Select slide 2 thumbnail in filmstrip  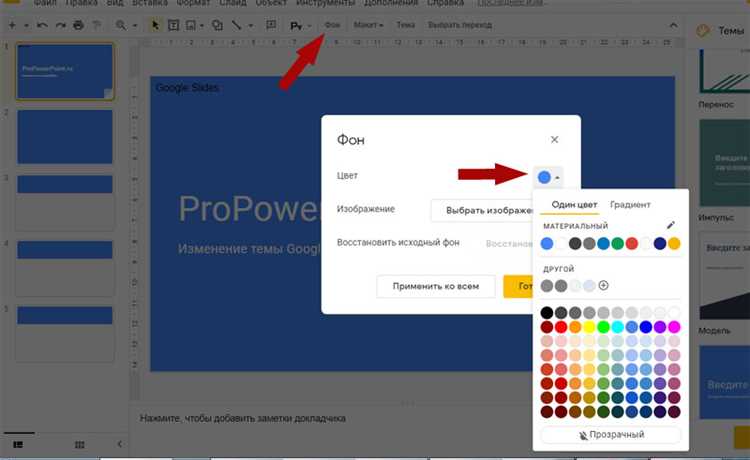pos(65,137)
